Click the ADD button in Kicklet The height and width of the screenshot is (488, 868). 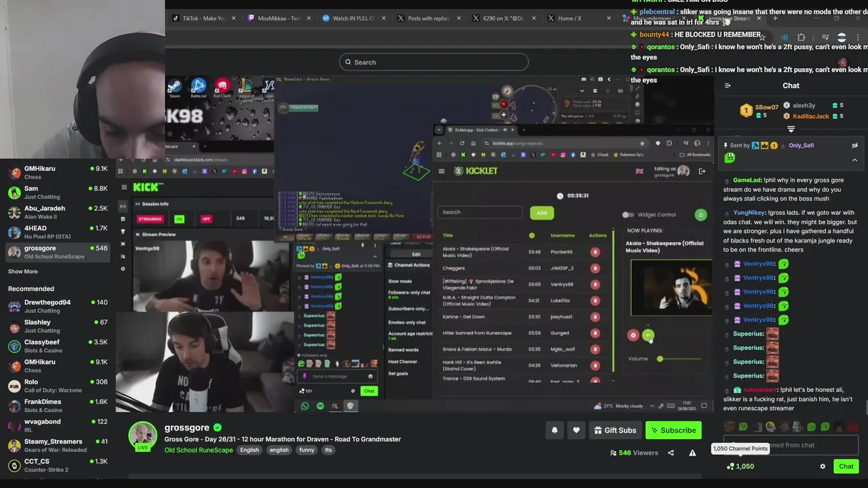tap(542, 213)
